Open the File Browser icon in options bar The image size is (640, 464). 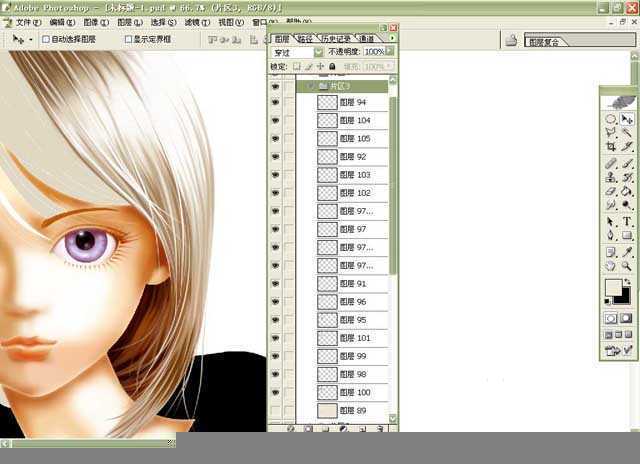511,40
